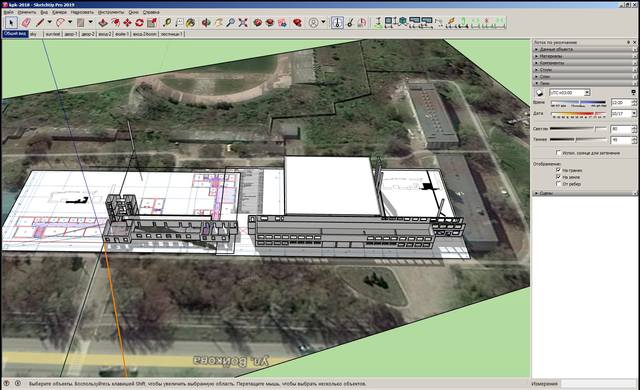The width and height of the screenshot is (640, 390).
Task: Open shape tool dropdown arrow
Action: [91, 22]
